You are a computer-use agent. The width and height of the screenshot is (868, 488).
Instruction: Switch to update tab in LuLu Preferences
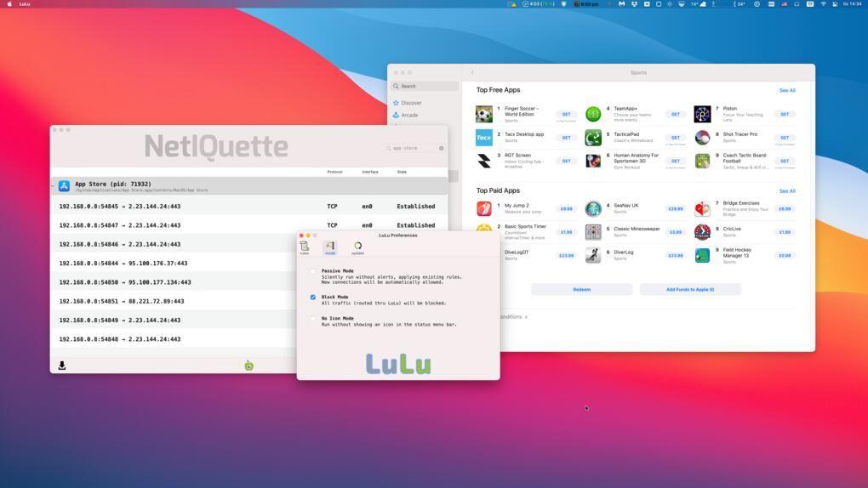coord(357,247)
